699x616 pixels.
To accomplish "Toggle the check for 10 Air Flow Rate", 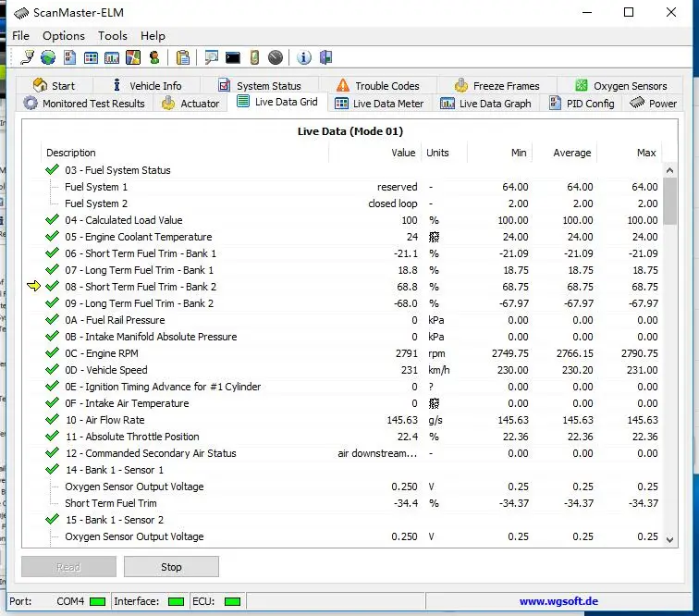I will (x=52, y=420).
